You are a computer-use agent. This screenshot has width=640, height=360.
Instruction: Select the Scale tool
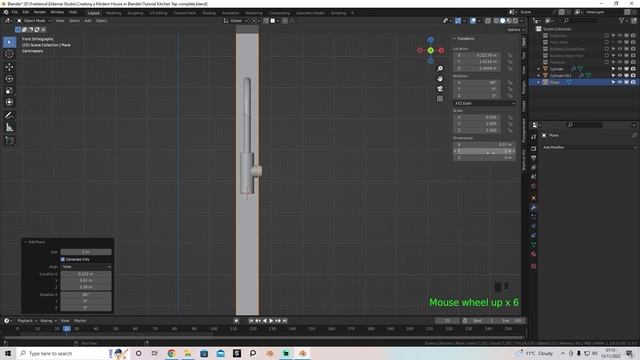9,91
